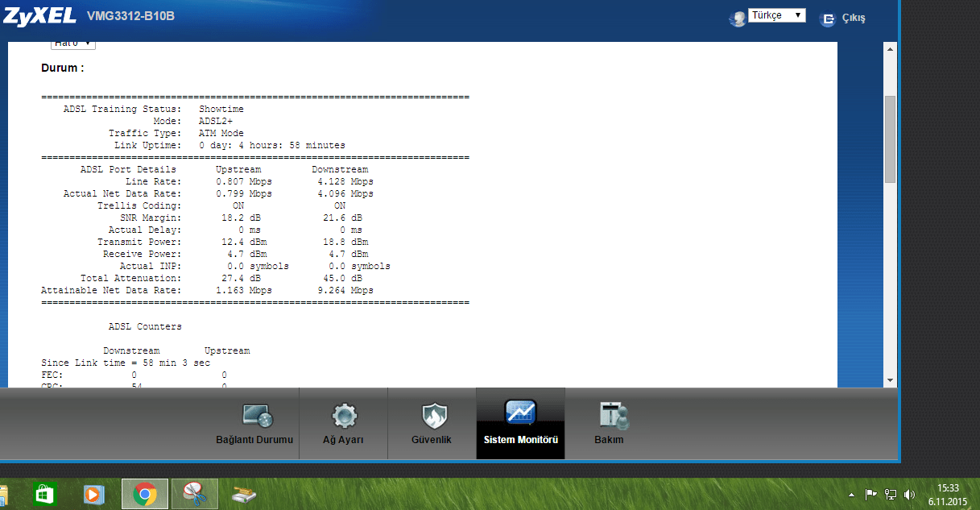The height and width of the screenshot is (510, 980).
Task: Open the Güvenlik shield icon
Action: point(433,416)
